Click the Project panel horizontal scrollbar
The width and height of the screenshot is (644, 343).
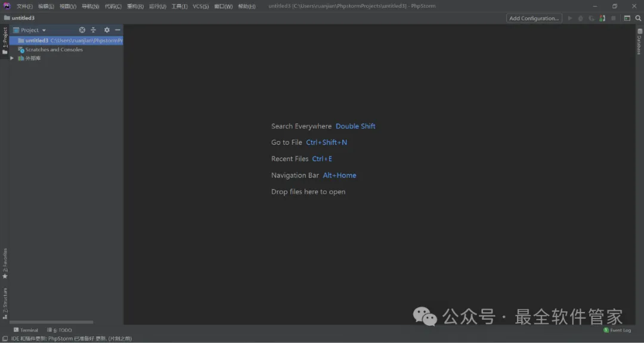tap(51, 323)
